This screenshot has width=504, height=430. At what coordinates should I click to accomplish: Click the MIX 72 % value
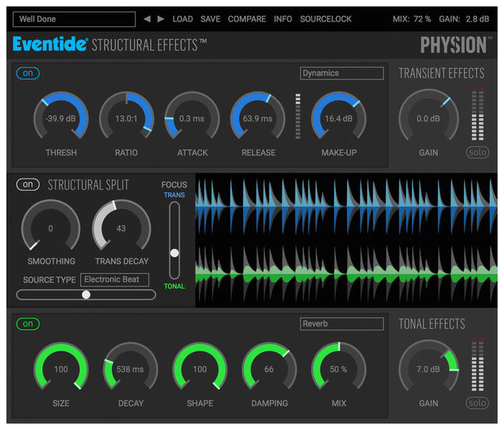click(412, 19)
